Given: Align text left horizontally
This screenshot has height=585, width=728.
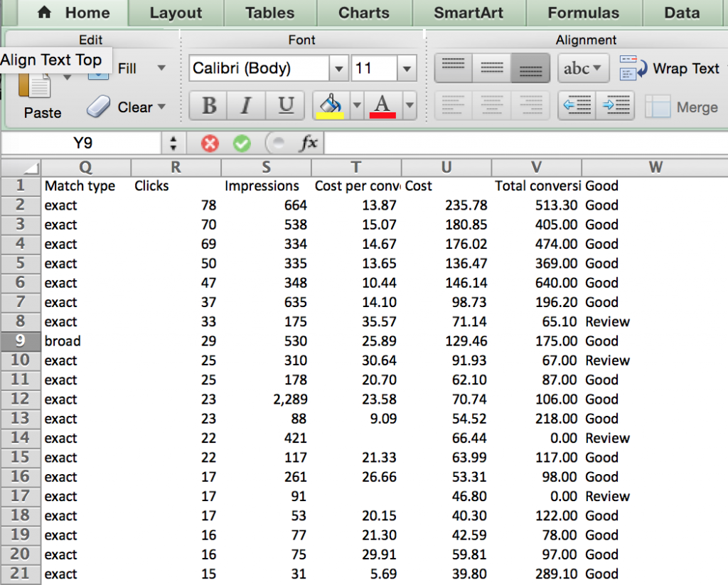Looking at the screenshot, I should pyautogui.click(x=453, y=105).
